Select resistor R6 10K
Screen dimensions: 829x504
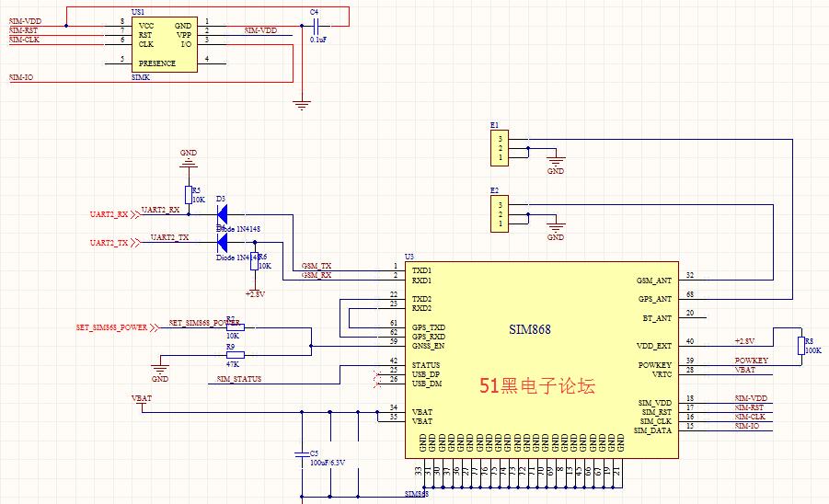(x=254, y=261)
